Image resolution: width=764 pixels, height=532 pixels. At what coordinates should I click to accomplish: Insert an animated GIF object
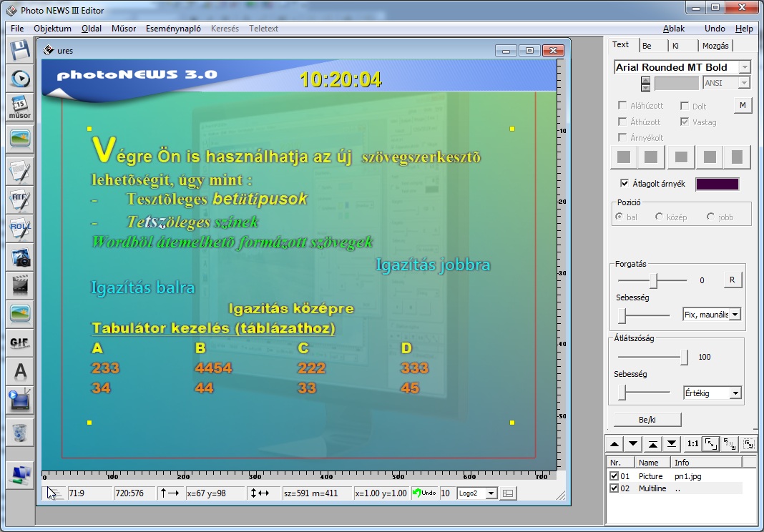[x=20, y=343]
